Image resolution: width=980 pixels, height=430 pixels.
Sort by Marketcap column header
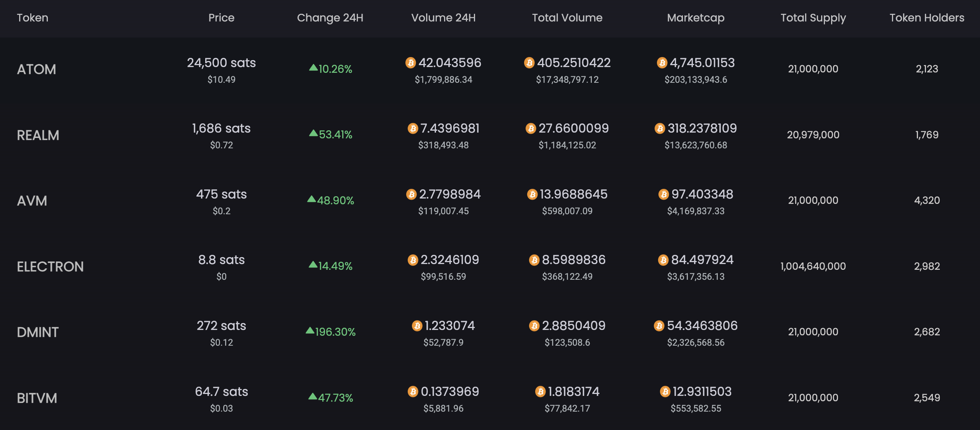(696, 18)
